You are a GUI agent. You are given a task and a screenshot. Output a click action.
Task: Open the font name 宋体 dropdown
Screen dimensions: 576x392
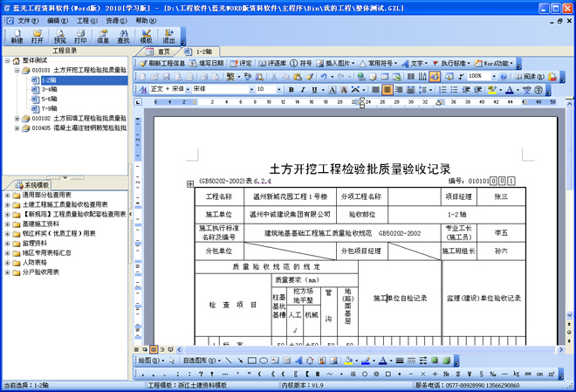[x=251, y=89]
